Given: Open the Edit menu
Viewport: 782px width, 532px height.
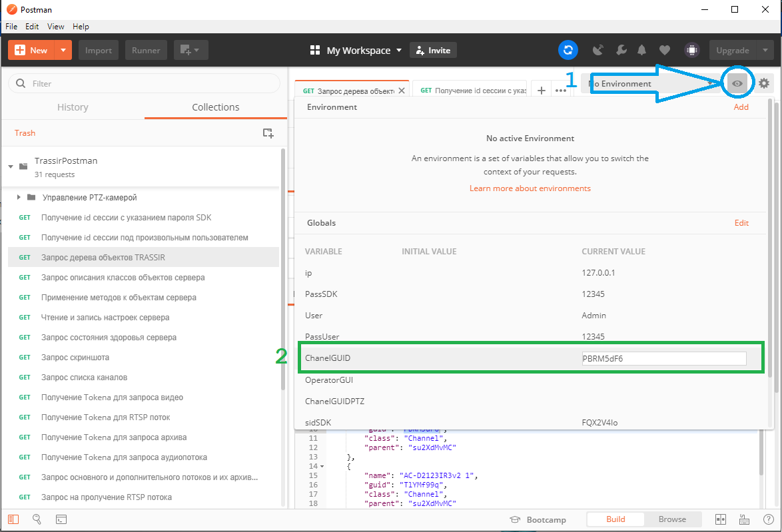Looking at the screenshot, I should click(32, 27).
